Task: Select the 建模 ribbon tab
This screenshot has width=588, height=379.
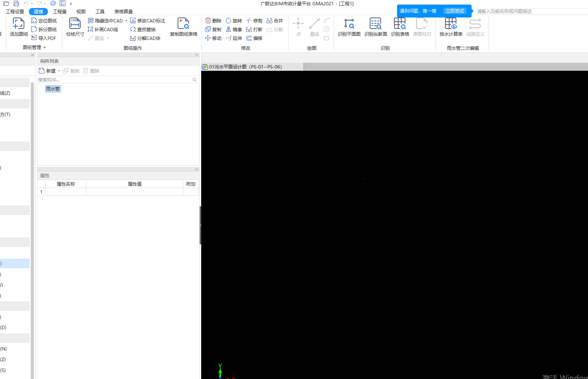Action: [38, 11]
